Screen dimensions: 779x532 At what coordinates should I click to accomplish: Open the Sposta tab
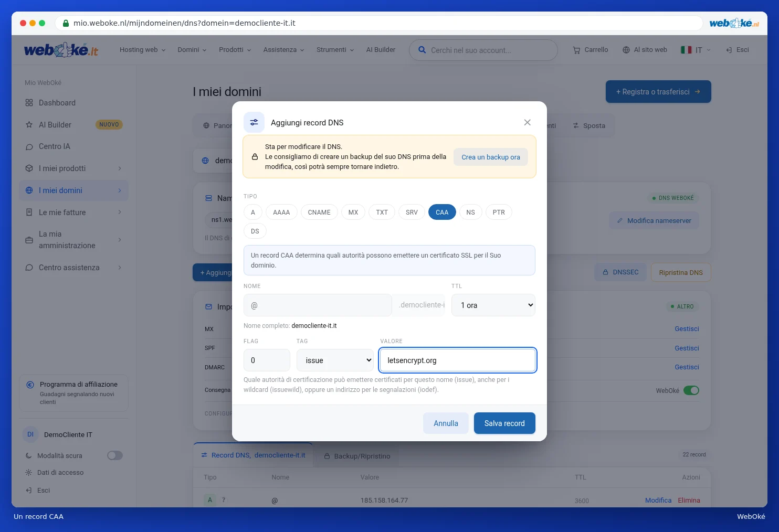[x=589, y=126]
